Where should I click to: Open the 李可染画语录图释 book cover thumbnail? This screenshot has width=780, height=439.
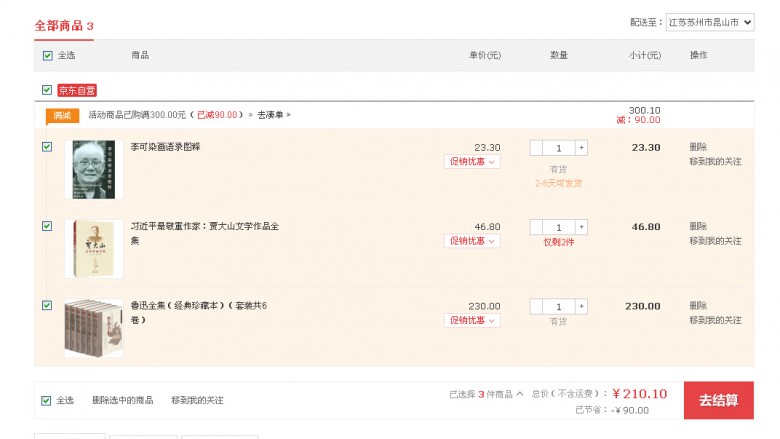point(94,169)
